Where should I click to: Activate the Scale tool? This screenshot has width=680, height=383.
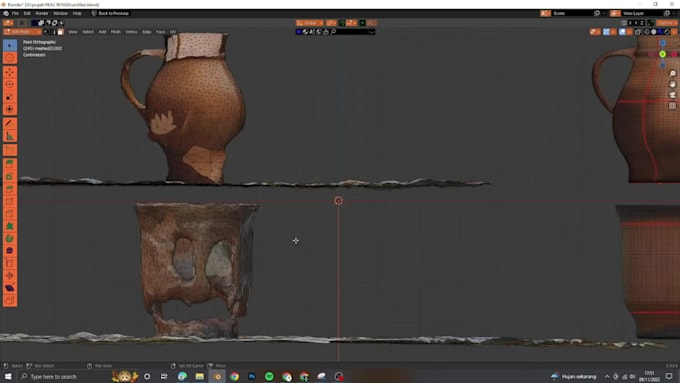tap(10, 97)
